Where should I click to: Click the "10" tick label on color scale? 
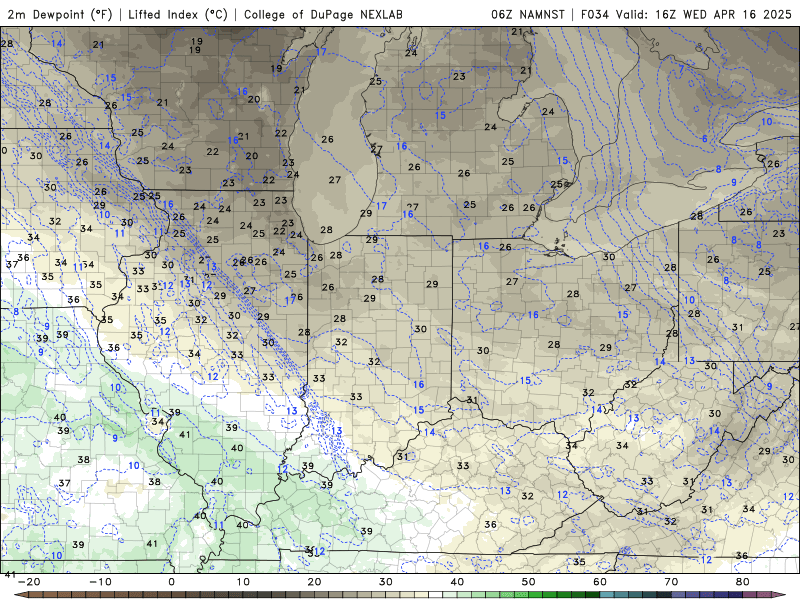[243, 582]
